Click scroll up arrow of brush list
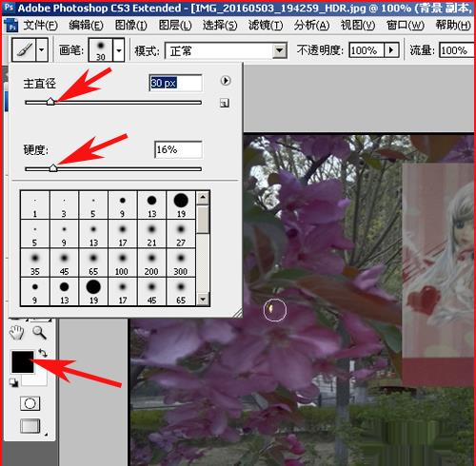The width and height of the screenshot is (476, 466). pyautogui.click(x=203, y=199)
